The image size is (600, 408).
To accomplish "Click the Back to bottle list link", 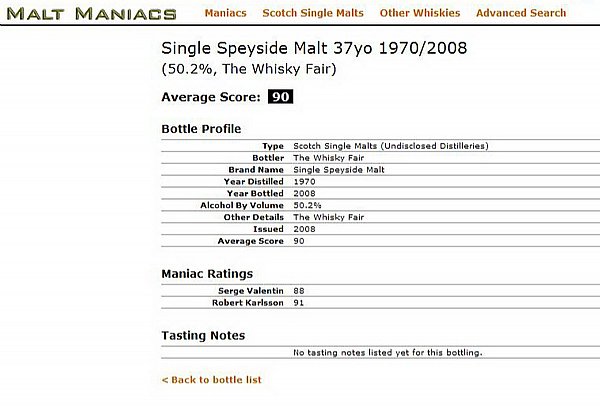I will [212, 380].
